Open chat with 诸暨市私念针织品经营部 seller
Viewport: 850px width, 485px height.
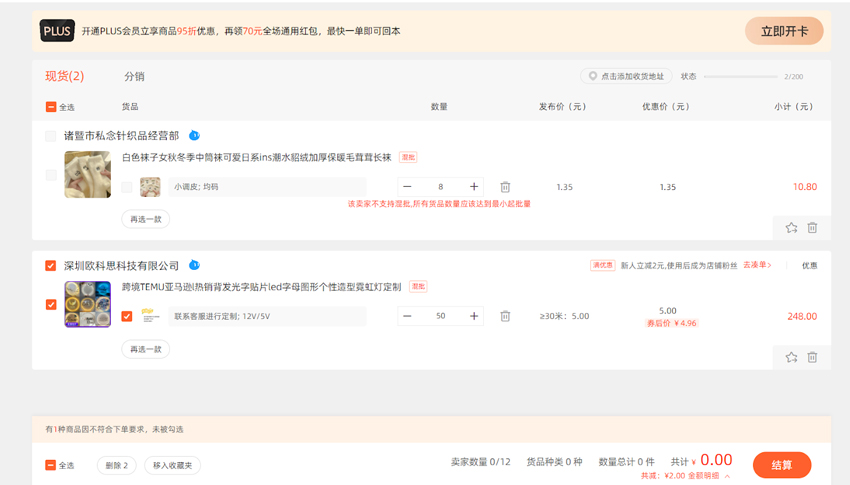click(x=194, y=135)
